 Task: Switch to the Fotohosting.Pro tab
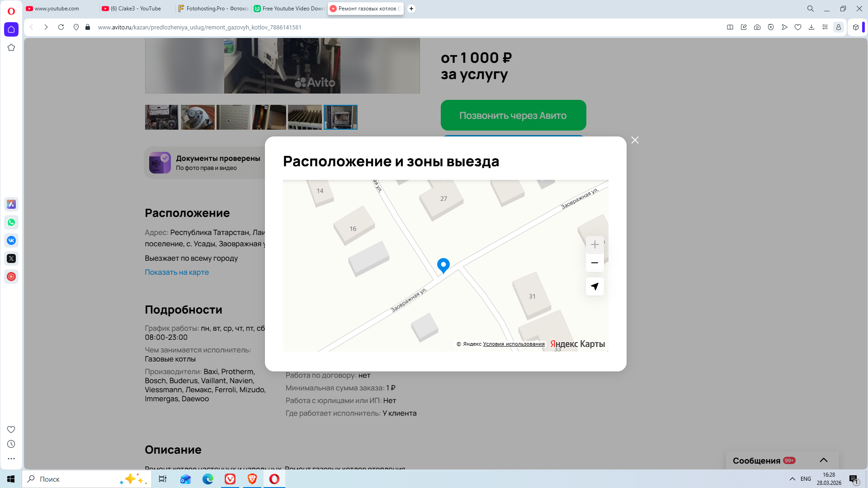pos(213,9)
